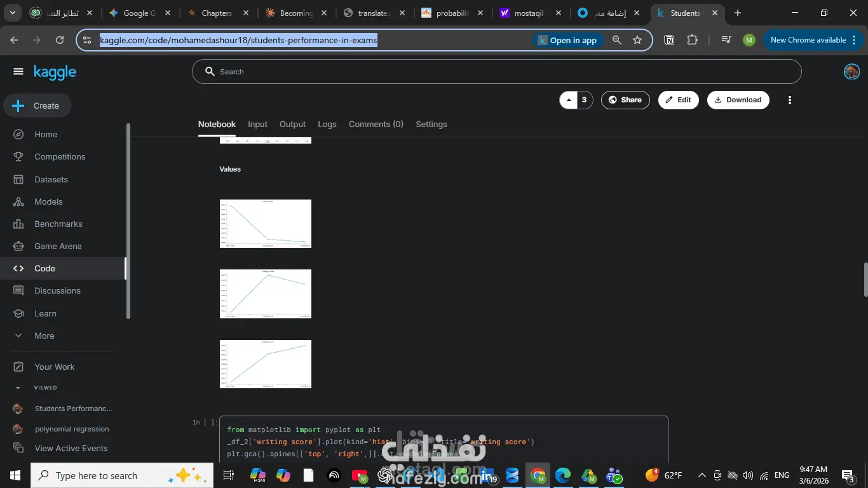Image resolution: width=868 pixels, height=488 pixels.
Task: Open the Windows Start menu
Action: click(15, 475)
